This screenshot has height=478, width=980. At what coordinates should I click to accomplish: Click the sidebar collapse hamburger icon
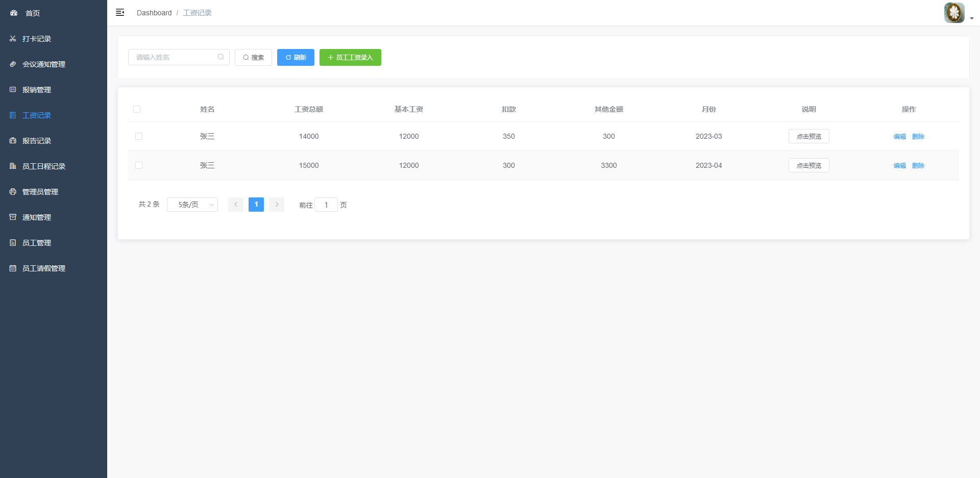point(120,13)
